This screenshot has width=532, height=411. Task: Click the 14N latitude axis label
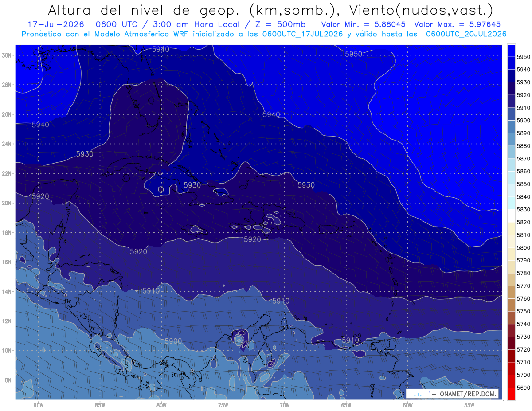click(x=8, y=292)
